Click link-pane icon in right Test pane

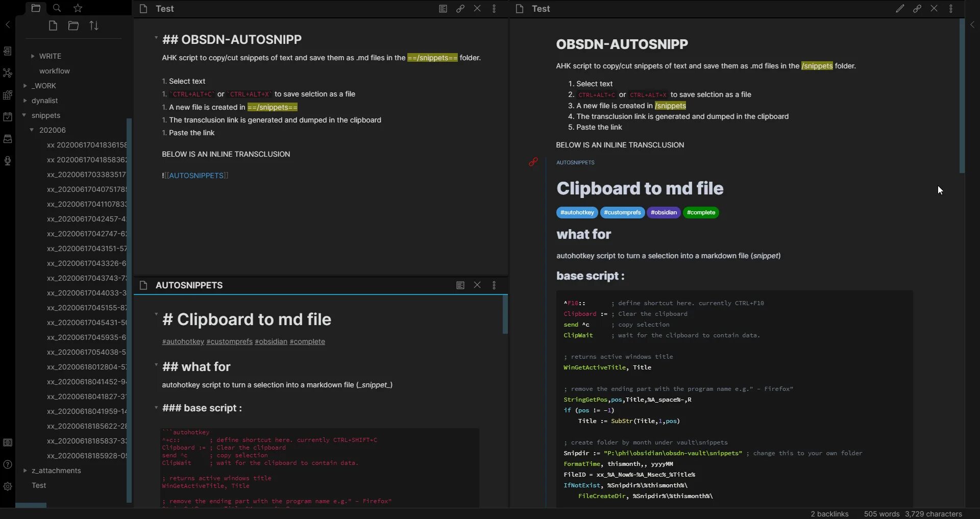point(917,9)
